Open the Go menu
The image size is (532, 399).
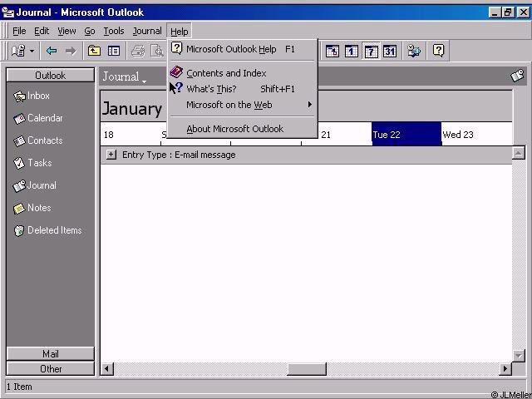coord(90,32)
